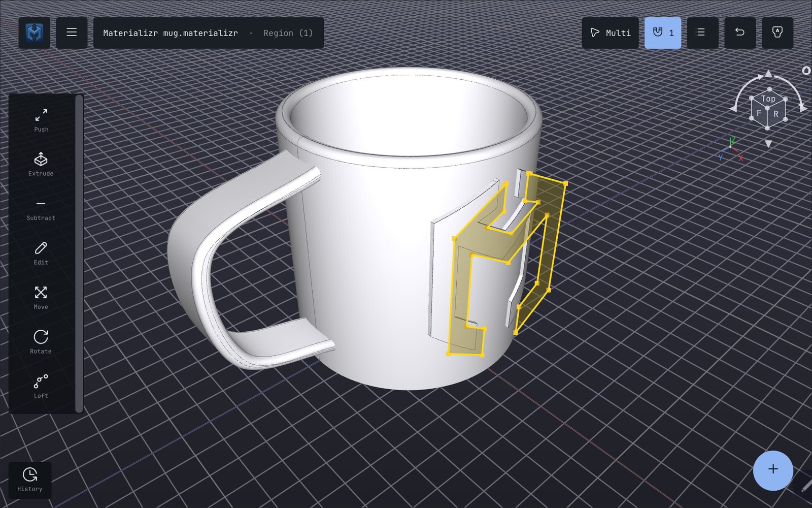Click the up arrow above view cube

768,74
